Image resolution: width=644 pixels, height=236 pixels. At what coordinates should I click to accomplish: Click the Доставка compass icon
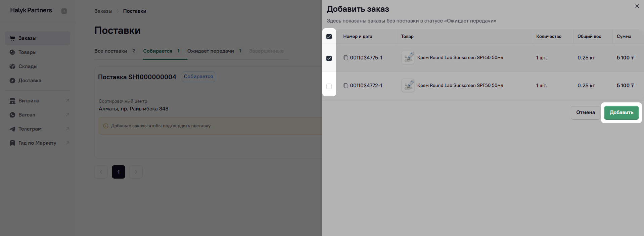click(x=12, y=81)
